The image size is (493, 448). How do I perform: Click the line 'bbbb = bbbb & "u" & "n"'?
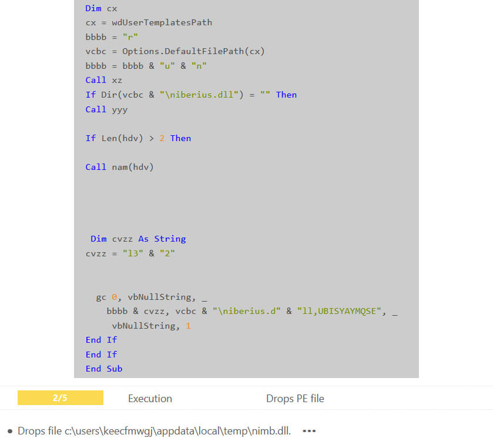146,66
